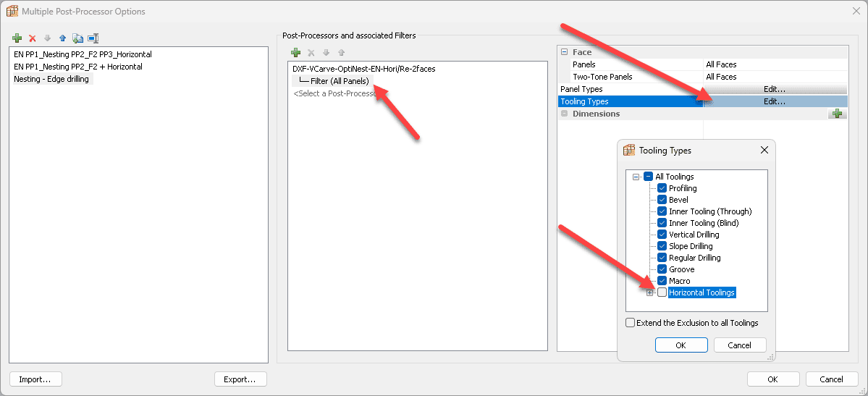Click the rename configuration icon

click(93, 38)
